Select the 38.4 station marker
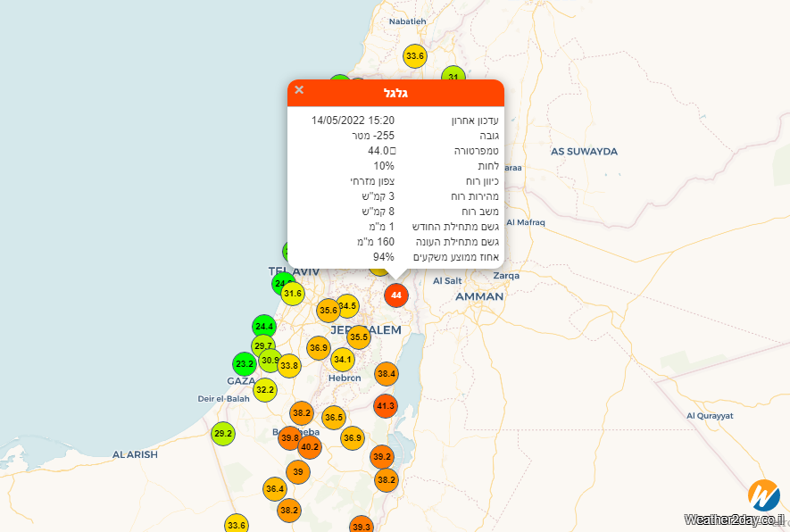The width and height of the screenshot is (790, 532). [386, 373]
